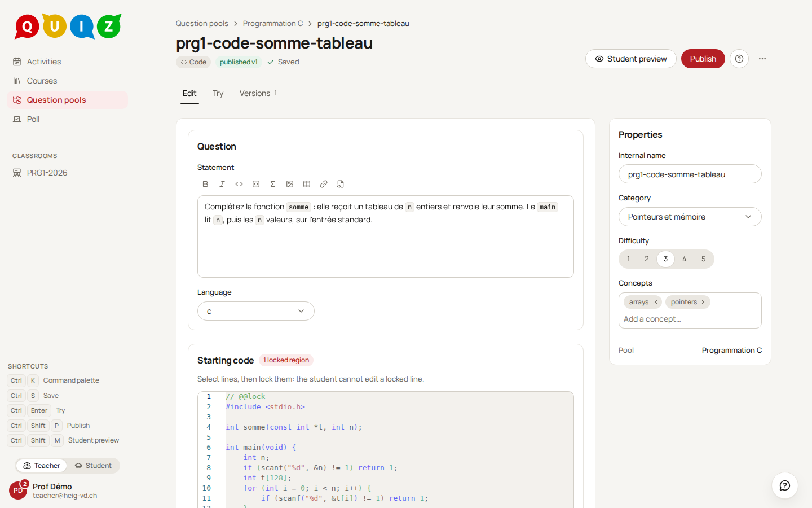This screenshot has width=812, height=508.
Task: Click the Publish button
Action: [x=703, y=59]
